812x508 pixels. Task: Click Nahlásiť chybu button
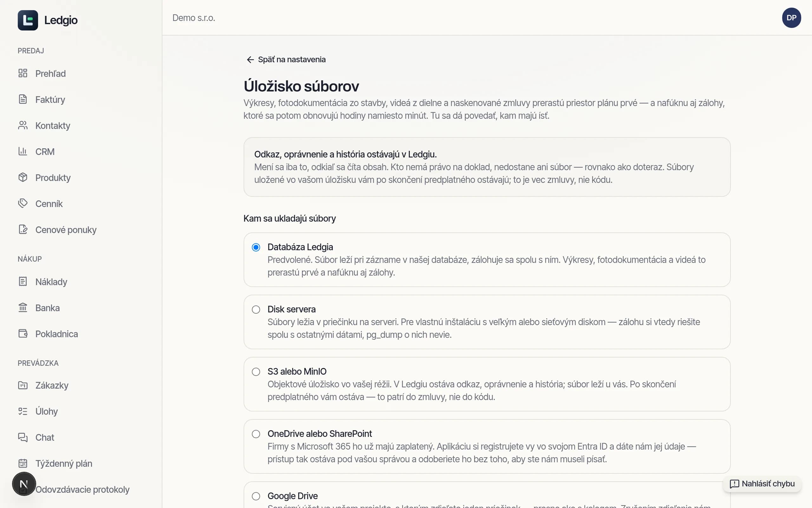click(762, 484)
